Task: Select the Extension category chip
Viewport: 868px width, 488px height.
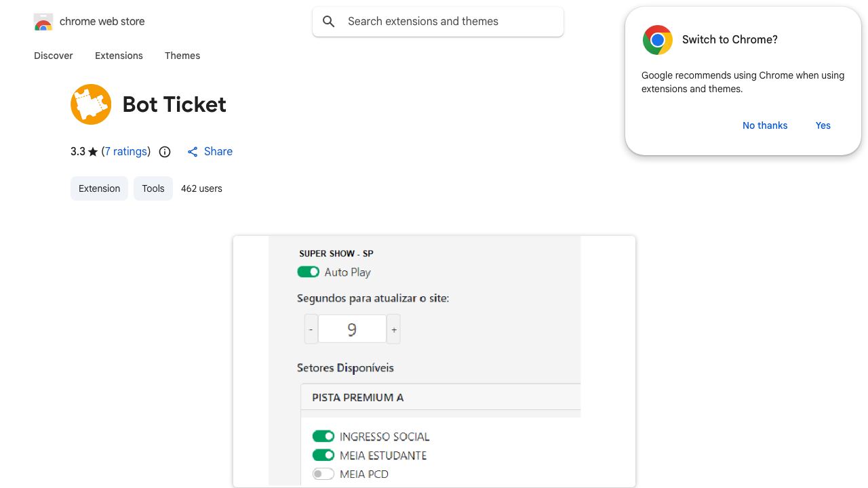Action: [x=99, y=188]
